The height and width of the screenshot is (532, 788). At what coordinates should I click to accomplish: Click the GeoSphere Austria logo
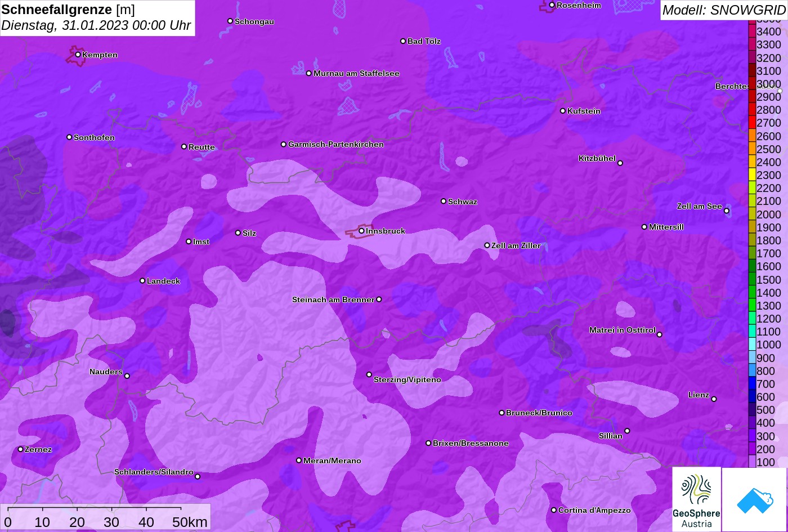point(696,499)
